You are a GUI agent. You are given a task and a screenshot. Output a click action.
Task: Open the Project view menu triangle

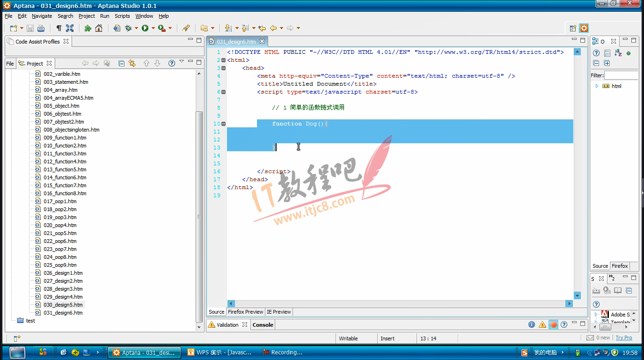pos(182,62)
